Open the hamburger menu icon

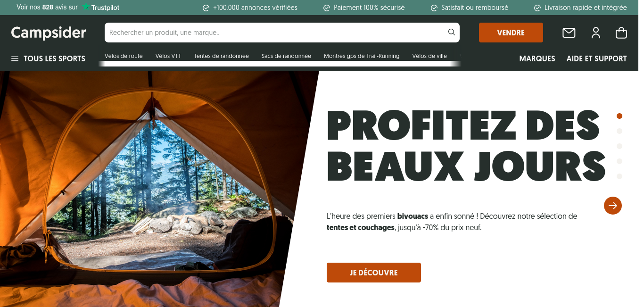tap(15, 58)
